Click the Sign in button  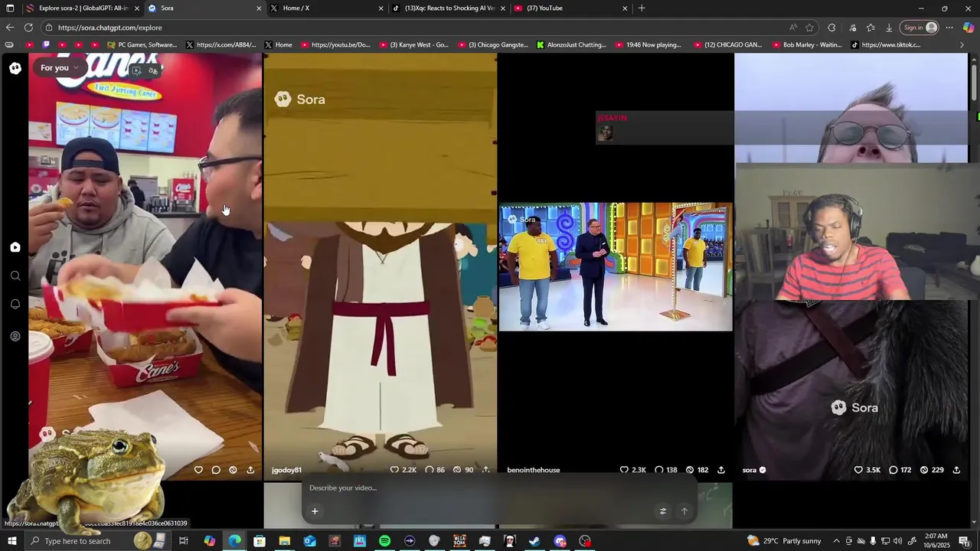click(920, 28)
